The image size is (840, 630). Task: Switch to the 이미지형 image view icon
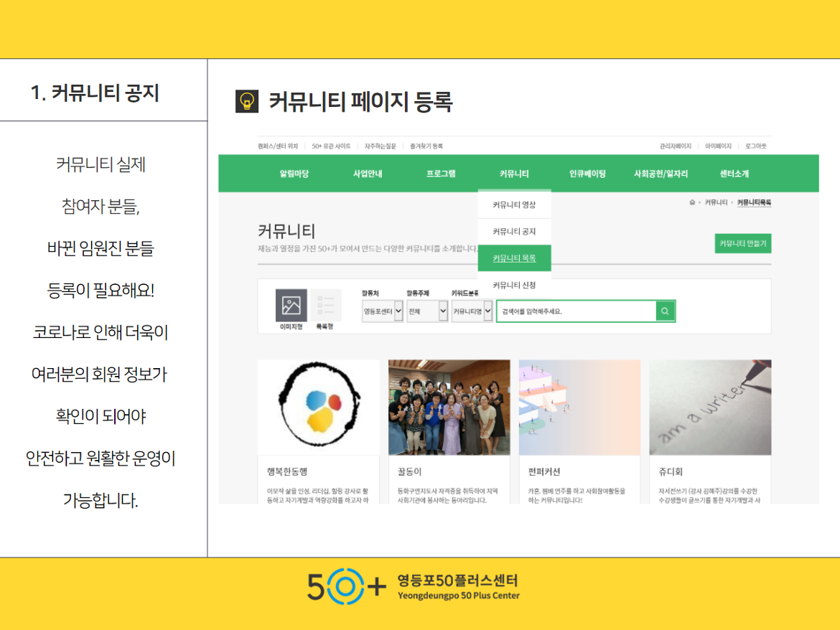(291, 306)
